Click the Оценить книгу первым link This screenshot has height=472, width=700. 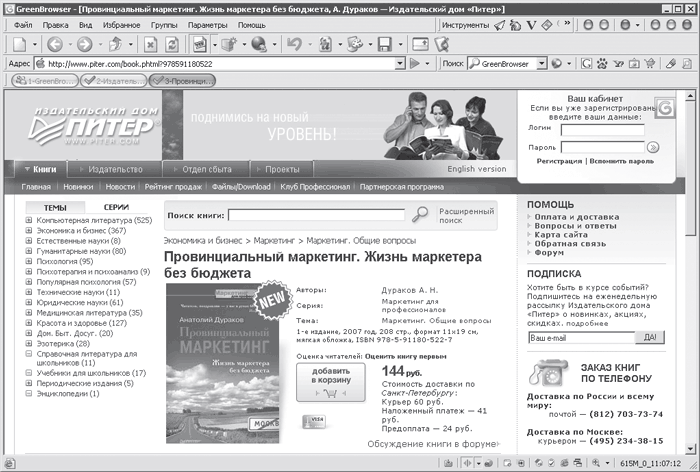405,356
